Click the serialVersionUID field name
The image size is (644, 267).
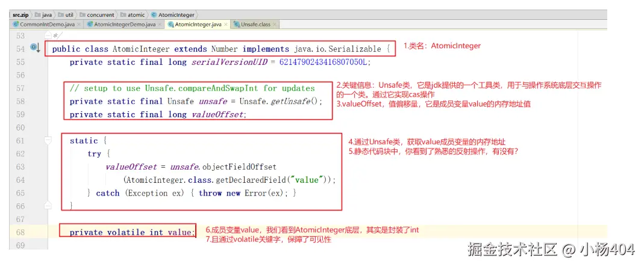(x=230, y=62)
